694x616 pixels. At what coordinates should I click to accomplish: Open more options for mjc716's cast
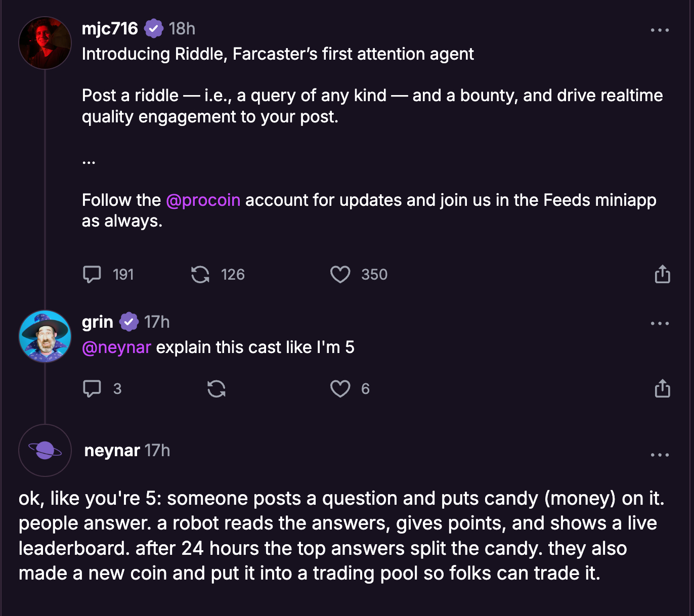(660, 30)
